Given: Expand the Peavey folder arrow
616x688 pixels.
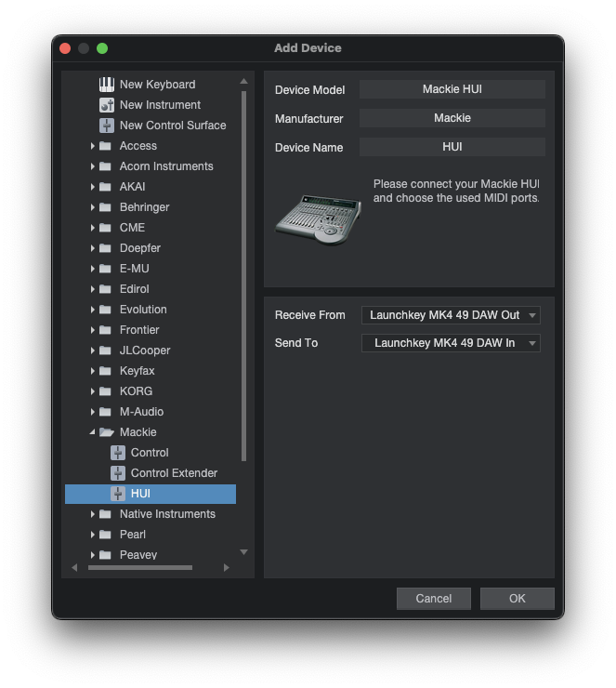Looking at the screenshot, I should [93, 555].
